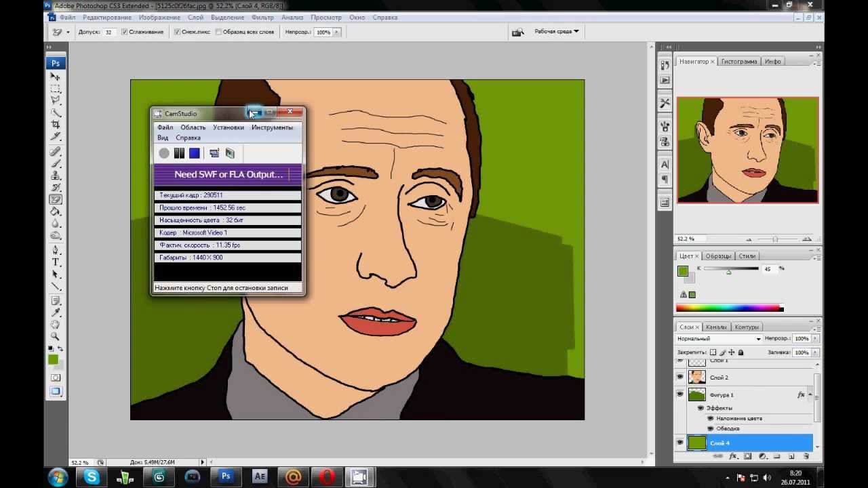The width and height of the screenshot is (868, 488).
Task: Switch to the Каналы tab
Action: [716, 327]
